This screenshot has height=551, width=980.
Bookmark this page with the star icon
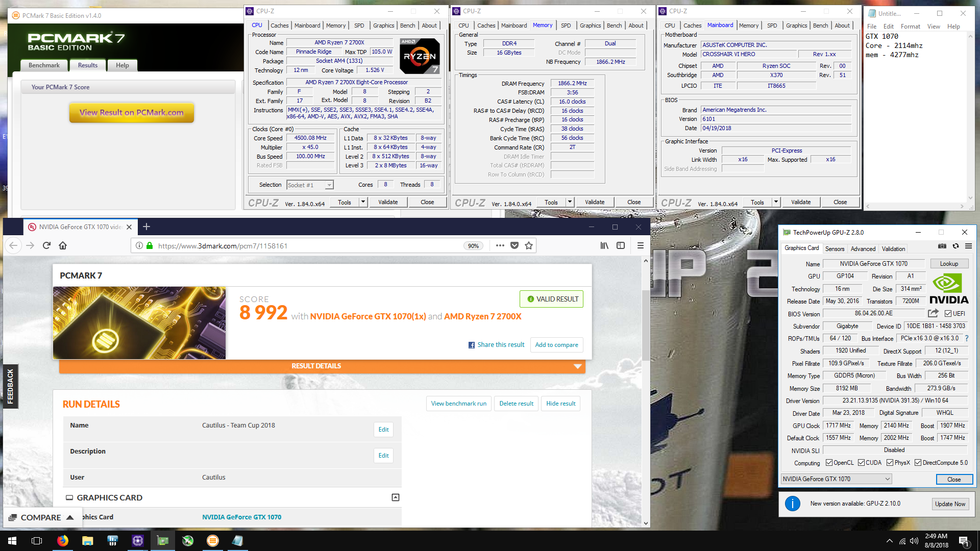[529, 245]
